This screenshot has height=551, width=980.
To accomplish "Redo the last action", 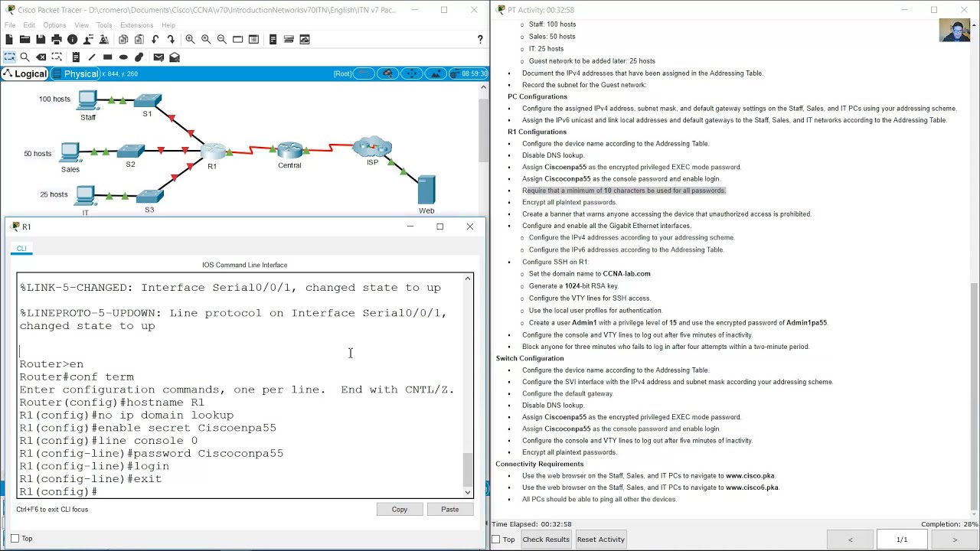I will coord(171,39).
